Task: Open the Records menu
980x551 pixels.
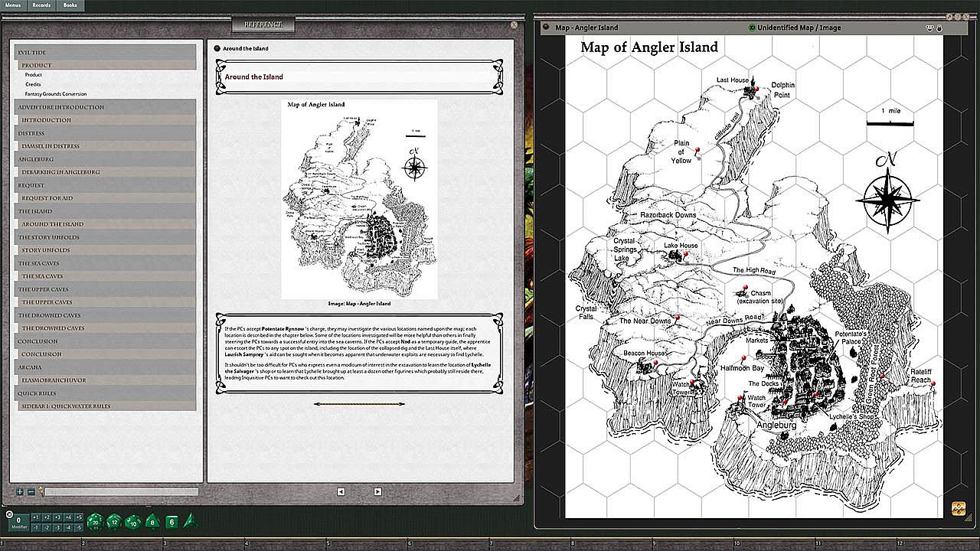Action: pos(41,5)
